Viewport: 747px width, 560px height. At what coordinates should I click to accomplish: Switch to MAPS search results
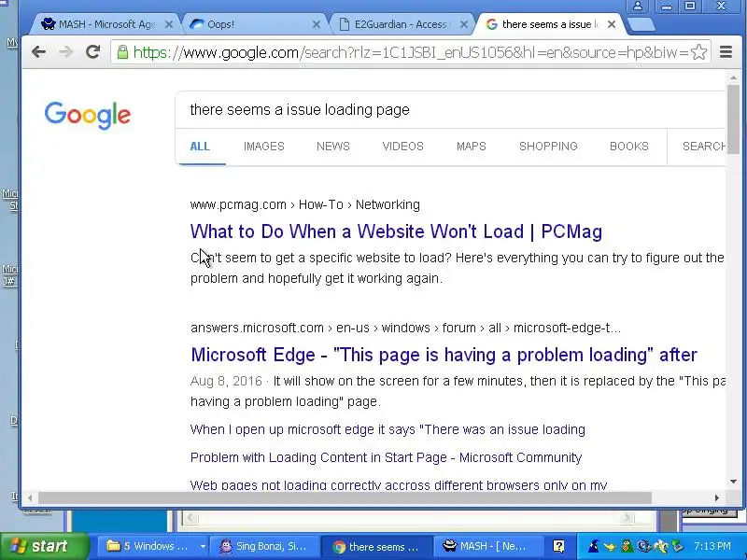pos(472,147)
